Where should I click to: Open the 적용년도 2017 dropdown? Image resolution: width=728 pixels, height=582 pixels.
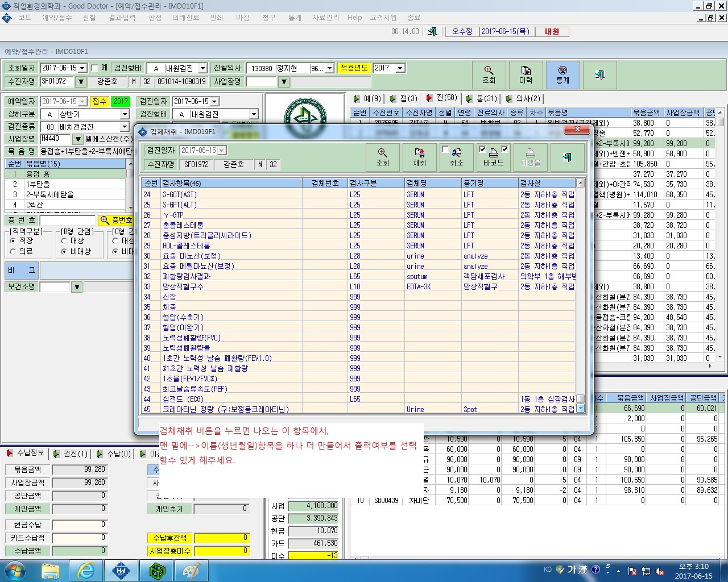pos(400,68)
